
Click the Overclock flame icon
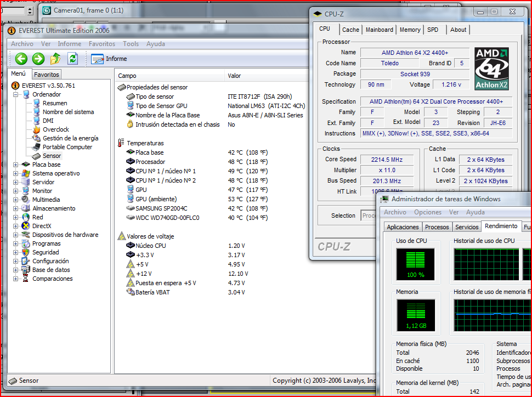click(x=37, y=129)
